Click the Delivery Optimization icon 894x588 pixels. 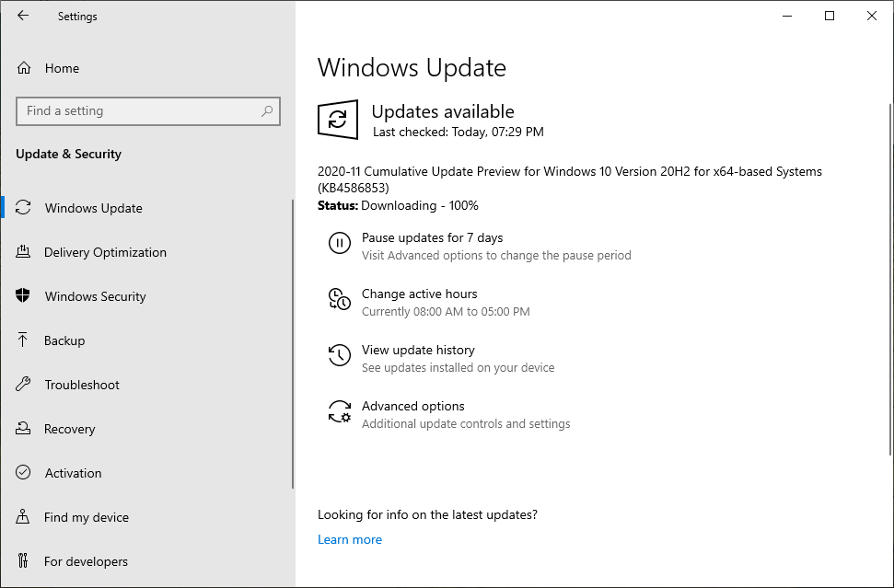tap(23, 252)
